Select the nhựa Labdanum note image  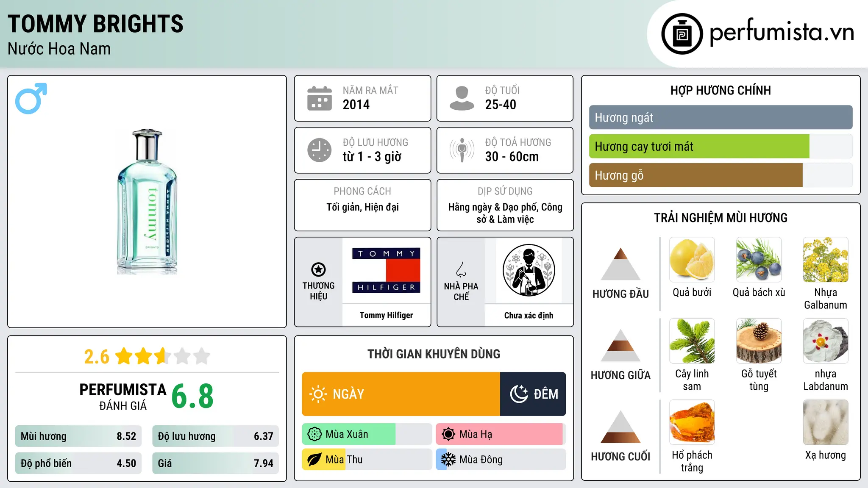click(x=826, y=341)
